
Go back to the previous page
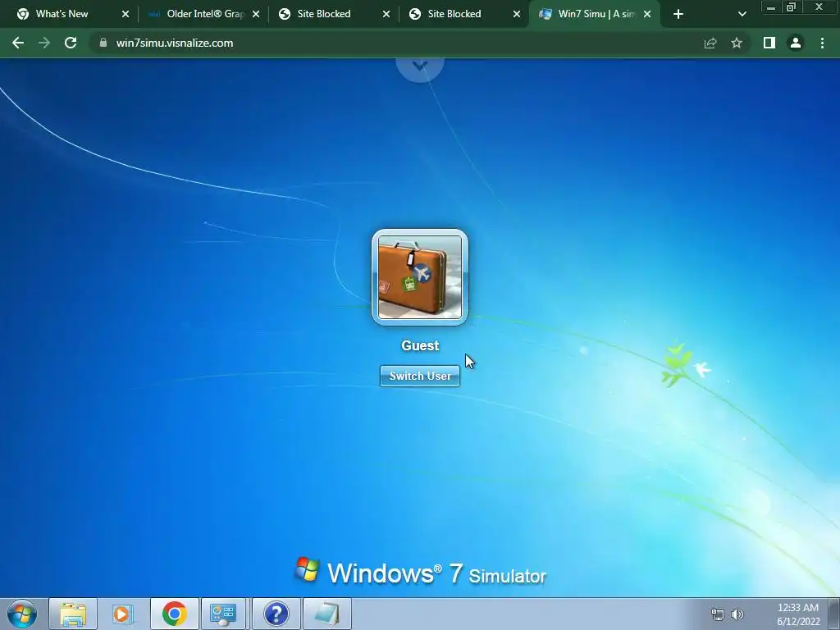tap(18, 43)
